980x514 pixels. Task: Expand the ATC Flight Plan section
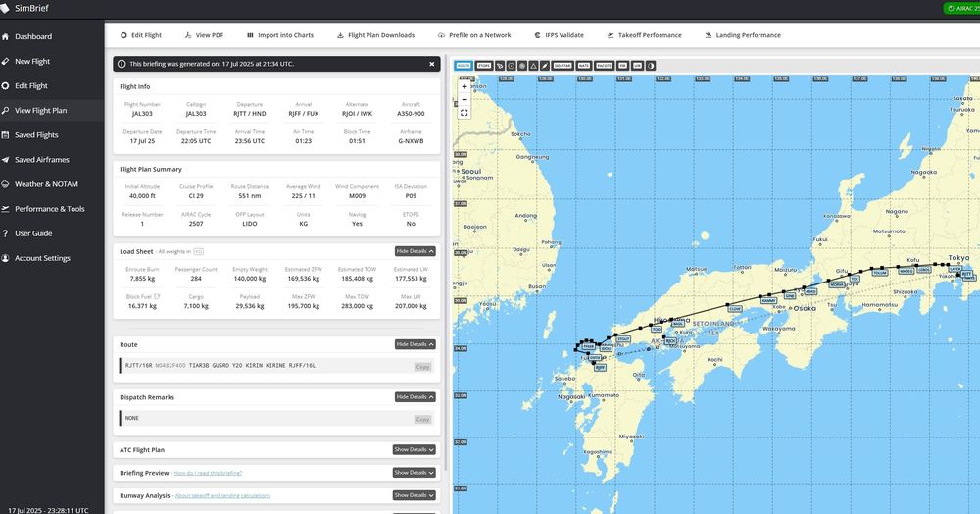(415, 449)
